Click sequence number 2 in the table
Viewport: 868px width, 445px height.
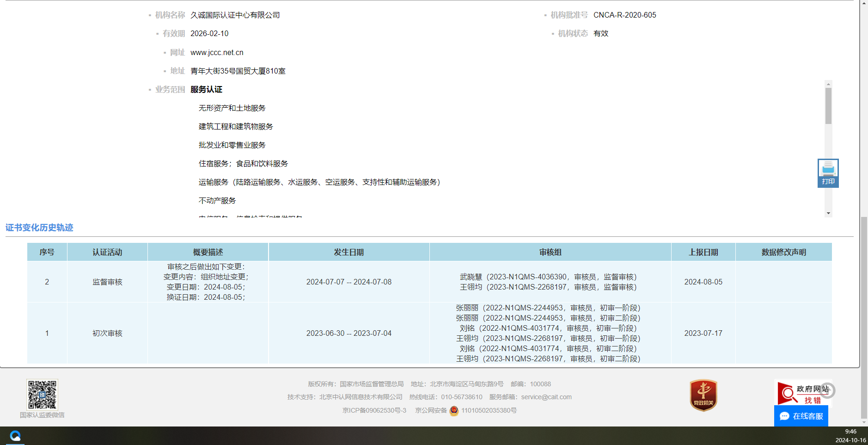[x=47, y=282]
